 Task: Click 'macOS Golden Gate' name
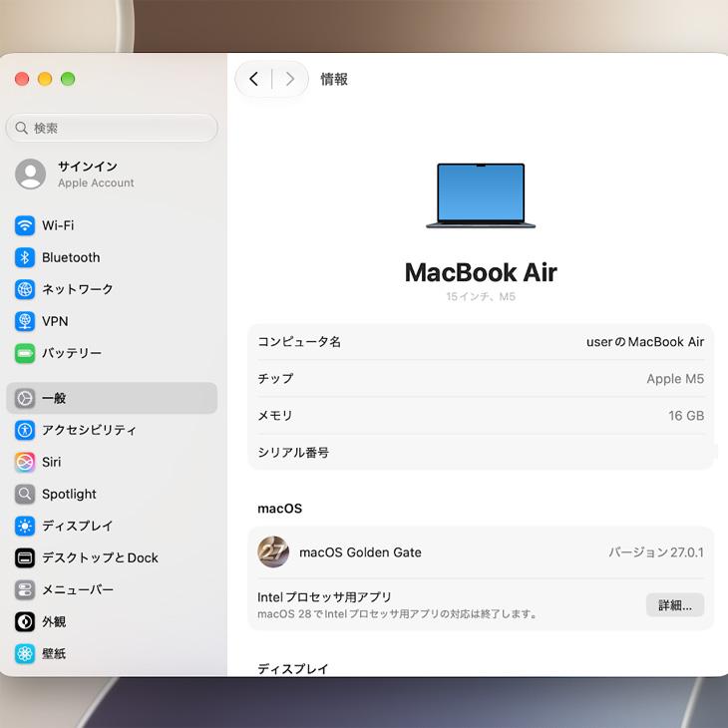click(360, 552)
